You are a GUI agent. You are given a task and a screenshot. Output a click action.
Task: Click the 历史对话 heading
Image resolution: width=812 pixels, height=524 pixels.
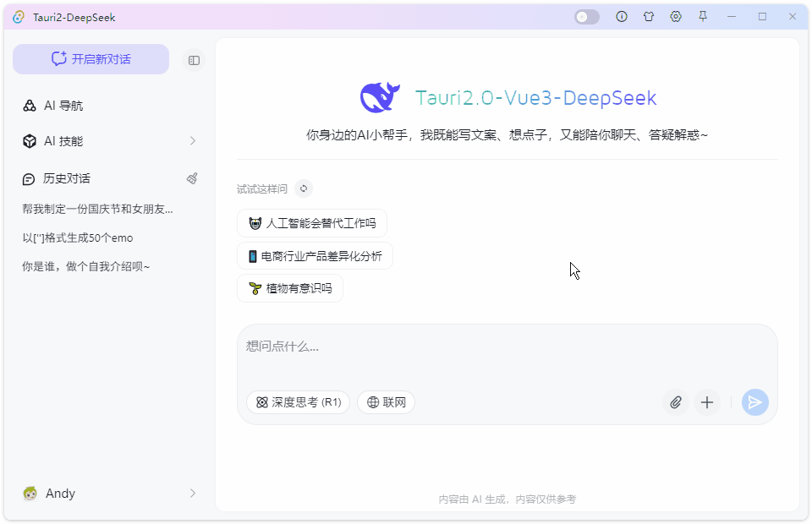[66, 178]
